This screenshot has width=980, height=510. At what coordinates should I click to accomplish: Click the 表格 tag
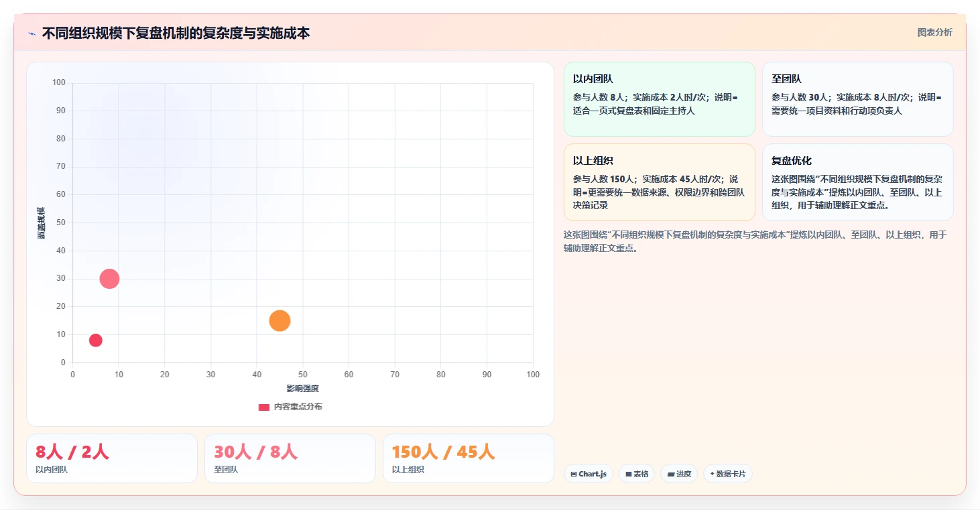[637, 474]
